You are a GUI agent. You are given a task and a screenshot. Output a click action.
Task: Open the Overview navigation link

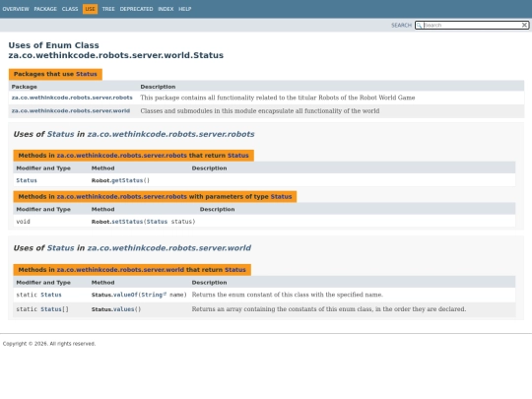[16, 9]
